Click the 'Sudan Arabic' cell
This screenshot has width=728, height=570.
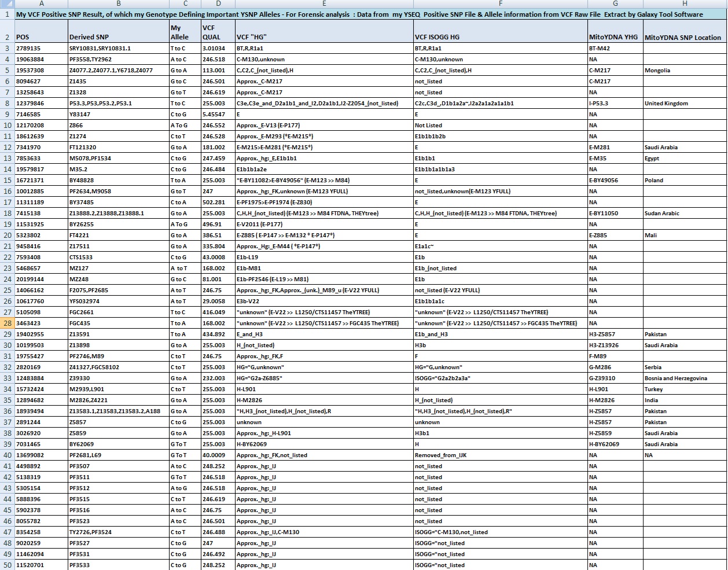[685, 213]
